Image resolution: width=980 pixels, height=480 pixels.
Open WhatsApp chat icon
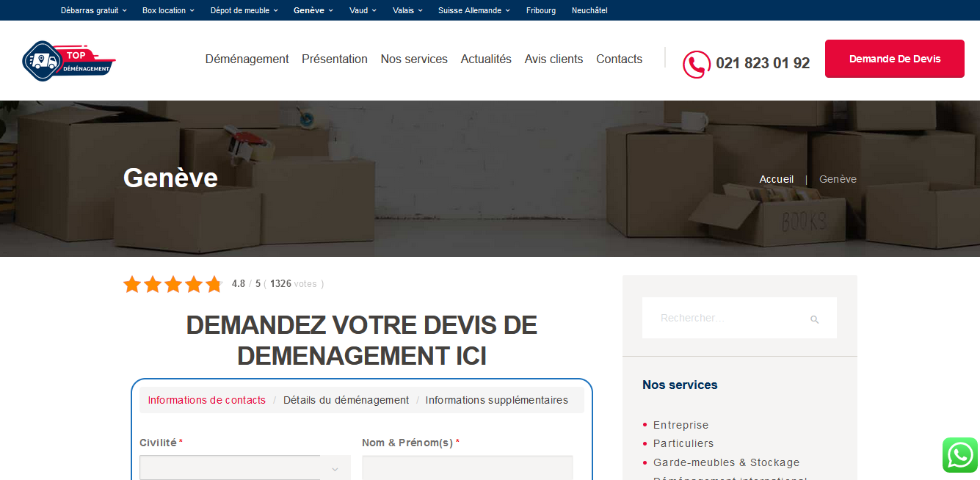pos(960,455)
